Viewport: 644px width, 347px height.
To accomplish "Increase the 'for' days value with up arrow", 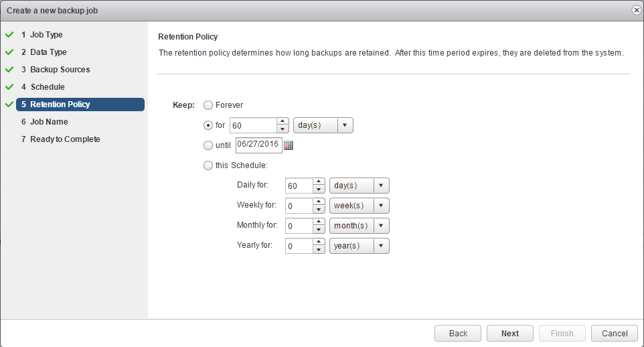I will tap(283, 121).
